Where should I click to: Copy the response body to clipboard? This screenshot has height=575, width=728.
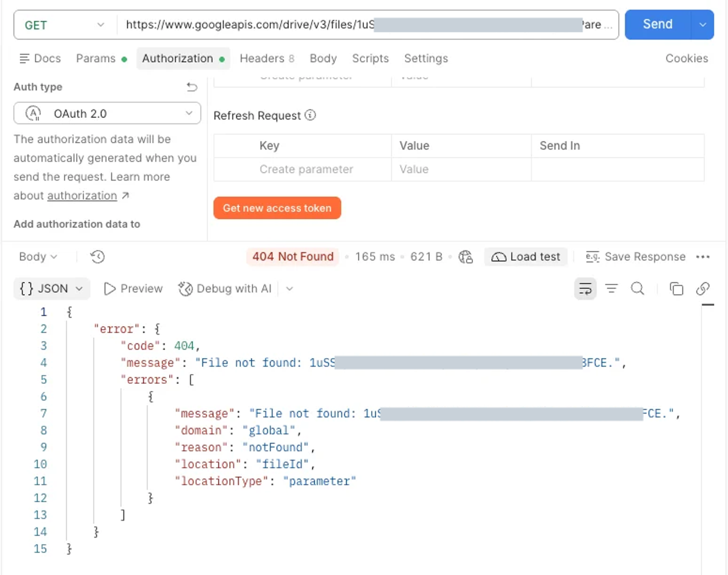[676, 289]
